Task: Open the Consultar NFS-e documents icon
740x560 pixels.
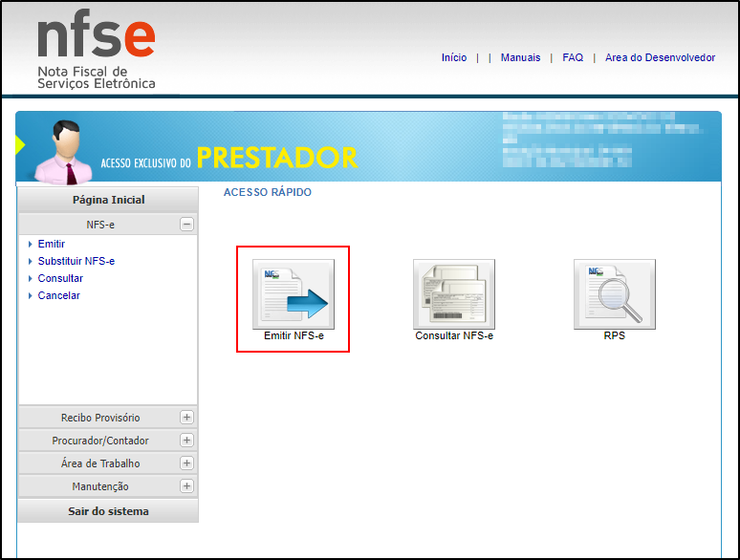Action: 454,294
